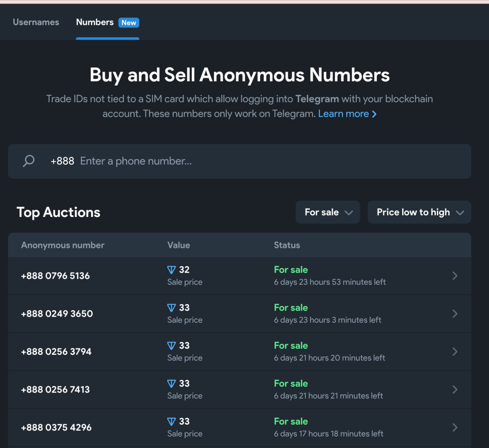Click arrow icon next to Learn more
Screen dimensions: 489x448
374,114
